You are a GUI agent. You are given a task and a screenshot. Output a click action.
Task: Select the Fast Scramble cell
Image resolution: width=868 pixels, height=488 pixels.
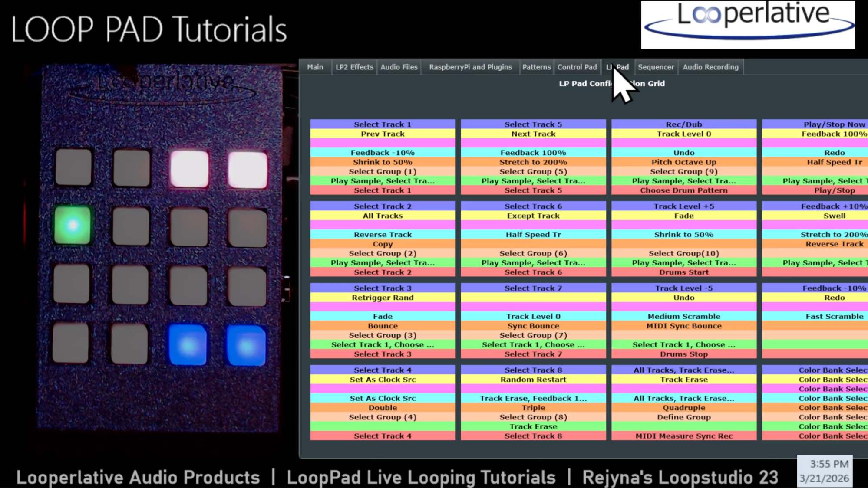point(815,317)
